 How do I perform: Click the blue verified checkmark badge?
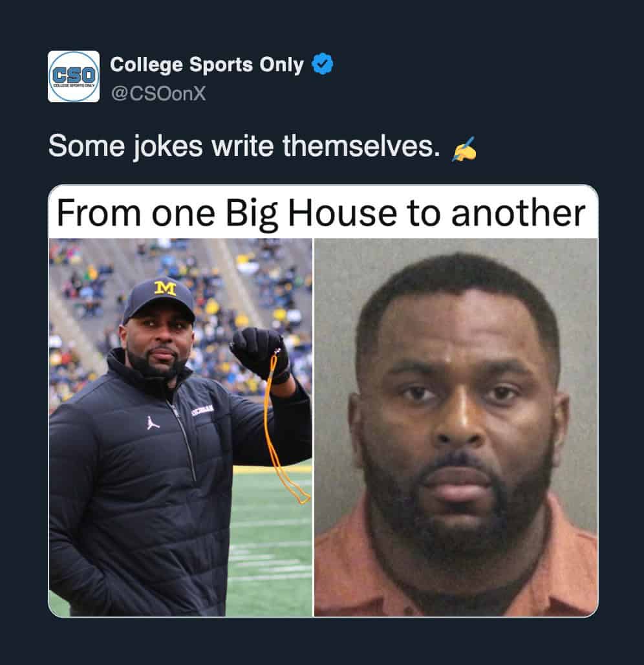tap(323, 65)
